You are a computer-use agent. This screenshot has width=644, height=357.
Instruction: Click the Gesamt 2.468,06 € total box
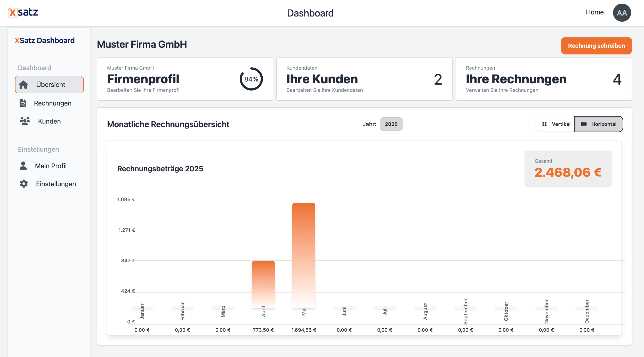[x=568, y=168]
